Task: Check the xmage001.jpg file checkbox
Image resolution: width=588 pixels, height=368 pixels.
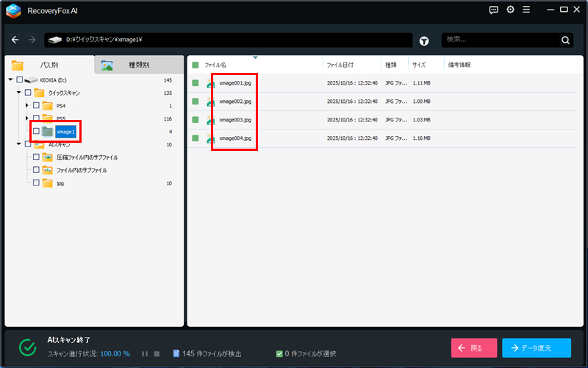Action: [x=196, y=83]
